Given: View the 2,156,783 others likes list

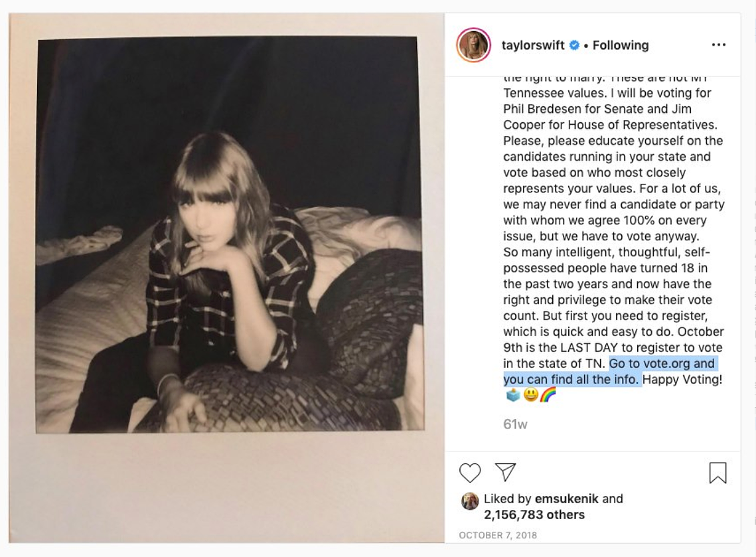Looking at the screenshot, I should click(x=534, y=515).
